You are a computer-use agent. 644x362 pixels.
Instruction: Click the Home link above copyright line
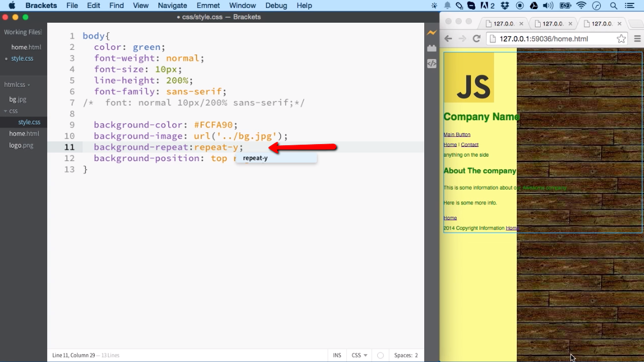tap(450, 218)
